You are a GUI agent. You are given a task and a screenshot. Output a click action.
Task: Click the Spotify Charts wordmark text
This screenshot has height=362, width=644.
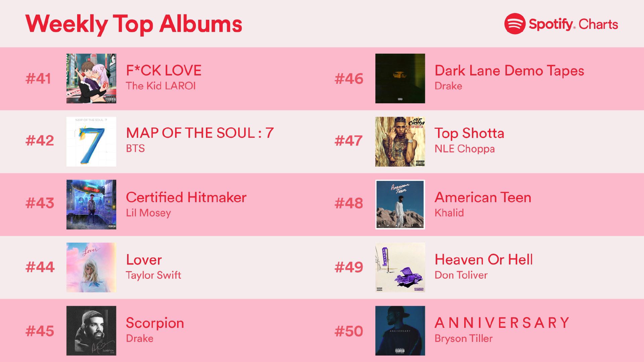click(573, 24)
